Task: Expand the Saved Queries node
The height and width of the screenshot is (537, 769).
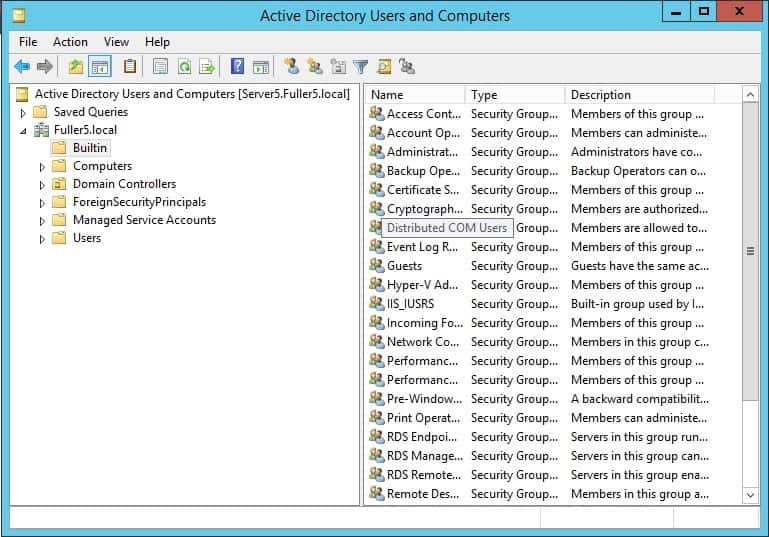Action: pos(23,113)
